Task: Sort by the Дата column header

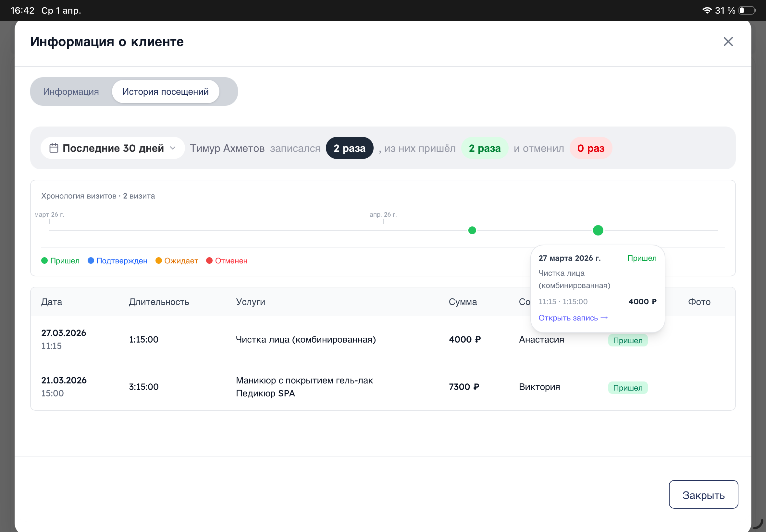Action: [52, 302]
